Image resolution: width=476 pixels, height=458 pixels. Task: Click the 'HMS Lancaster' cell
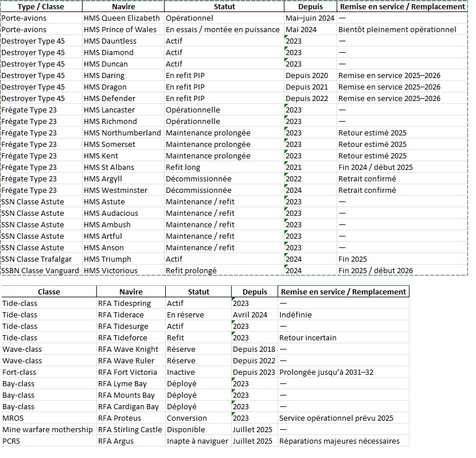click(x=123, y=110)
